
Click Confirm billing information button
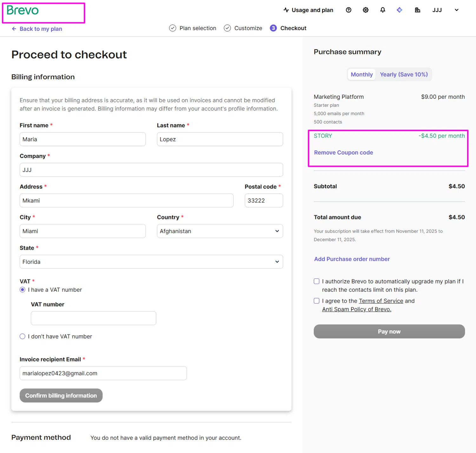pyautogui.click(x=61, y=395)
